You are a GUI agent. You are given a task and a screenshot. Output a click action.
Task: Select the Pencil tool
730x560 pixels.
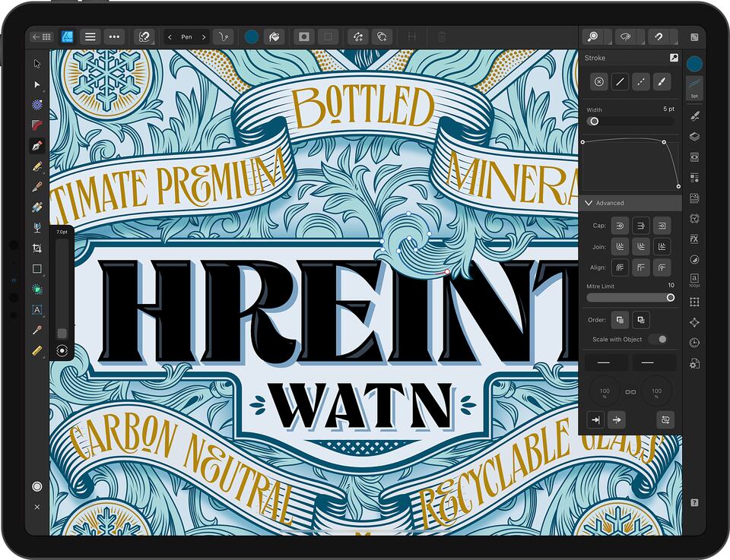36,167
